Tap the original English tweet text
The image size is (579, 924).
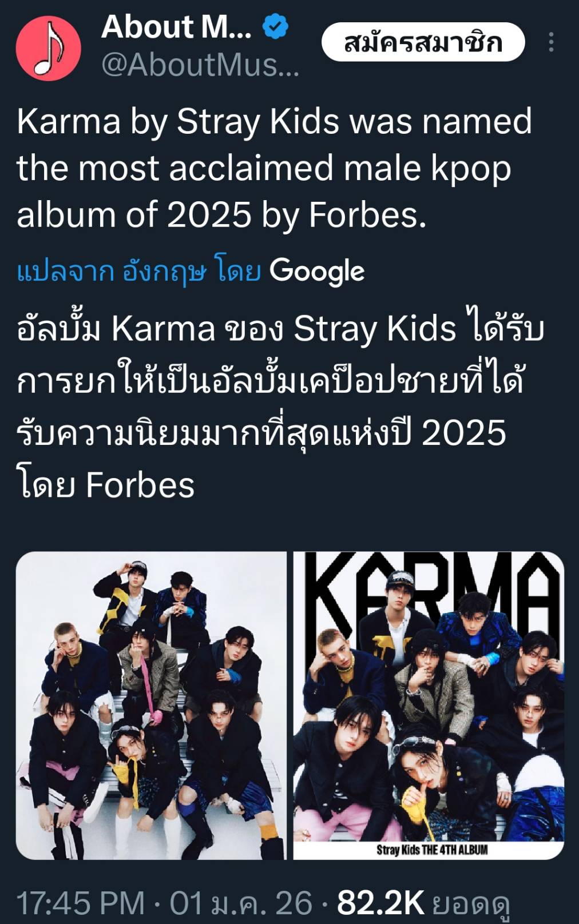coord(275,168)
